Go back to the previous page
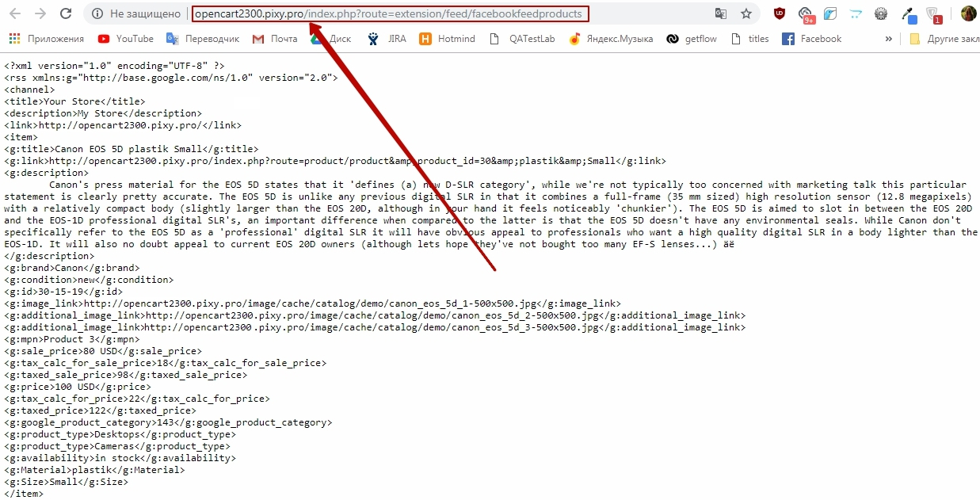This screenshot has height=500, width=980. tap(15, 13)
